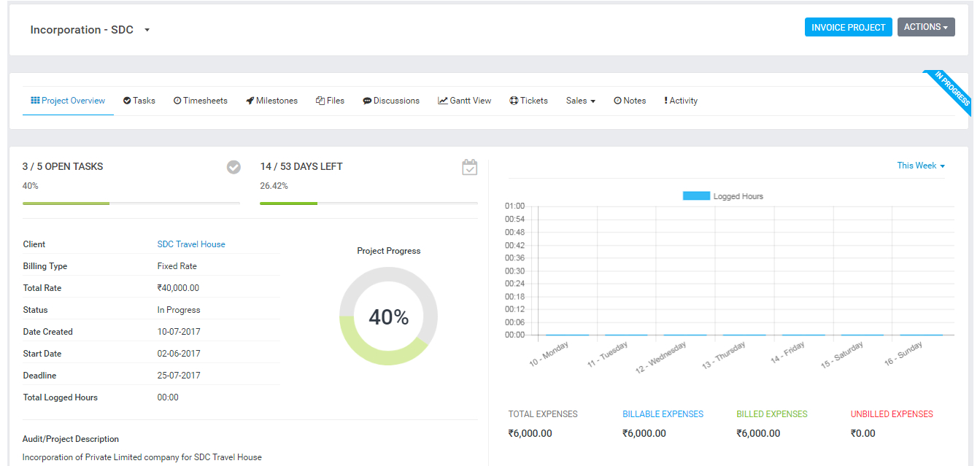Open the SDC Travel House client link
The width and height of the screenshot is (980, 466).
[x=191, y=244]
